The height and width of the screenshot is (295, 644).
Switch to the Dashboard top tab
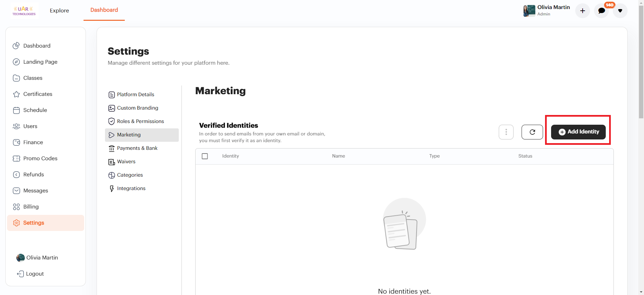(104, 10)
